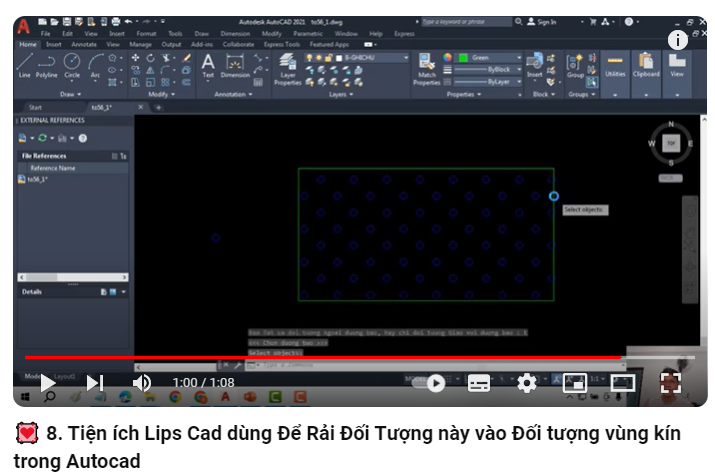Play the YouTube video
715x476 pixels.
point(47,383)
